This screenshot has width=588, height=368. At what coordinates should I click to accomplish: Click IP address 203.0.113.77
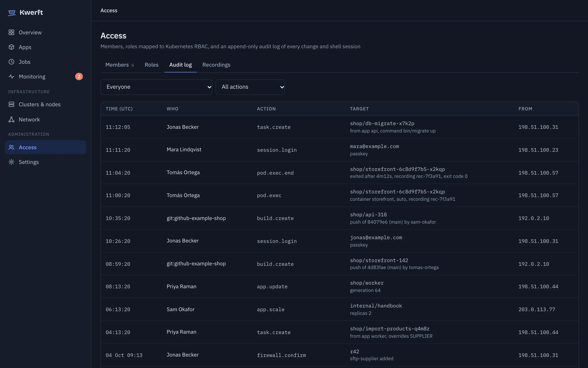[537, 310]
